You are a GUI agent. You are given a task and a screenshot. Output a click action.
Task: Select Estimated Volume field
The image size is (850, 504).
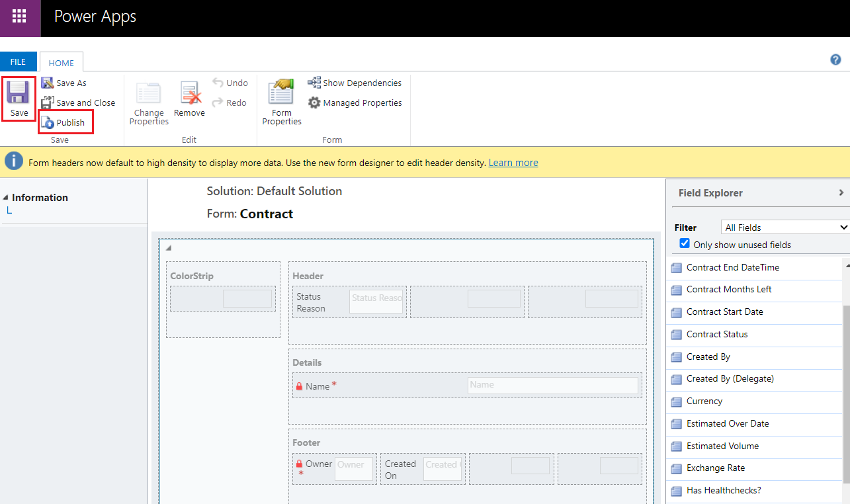(x=754, y=446)
